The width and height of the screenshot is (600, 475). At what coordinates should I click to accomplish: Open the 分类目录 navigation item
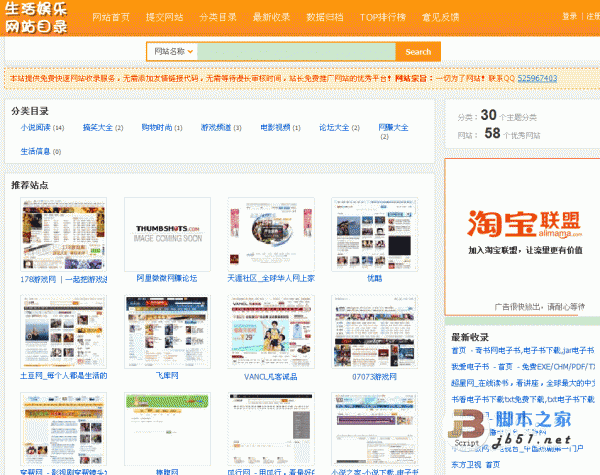coord(218,17)
